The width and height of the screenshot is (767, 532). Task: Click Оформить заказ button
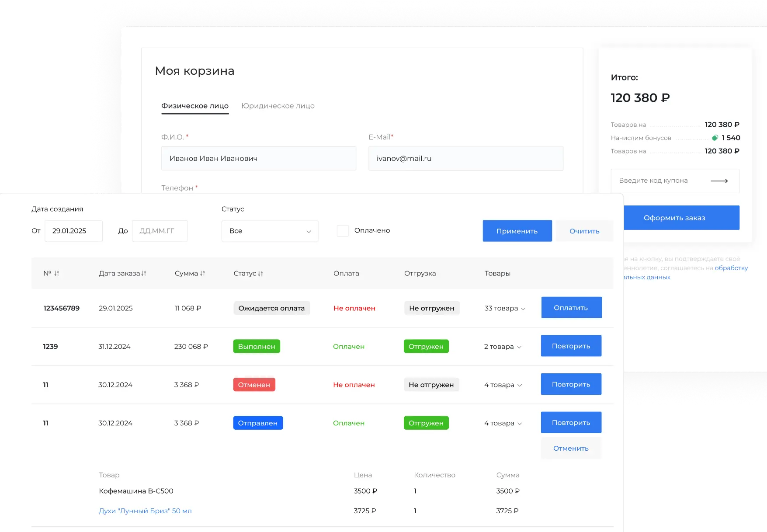674,218
